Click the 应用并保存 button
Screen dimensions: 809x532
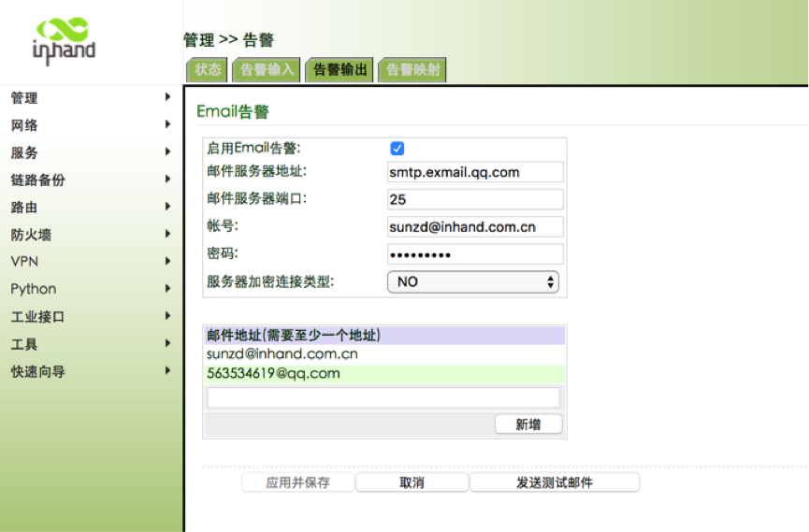(297, 482)
